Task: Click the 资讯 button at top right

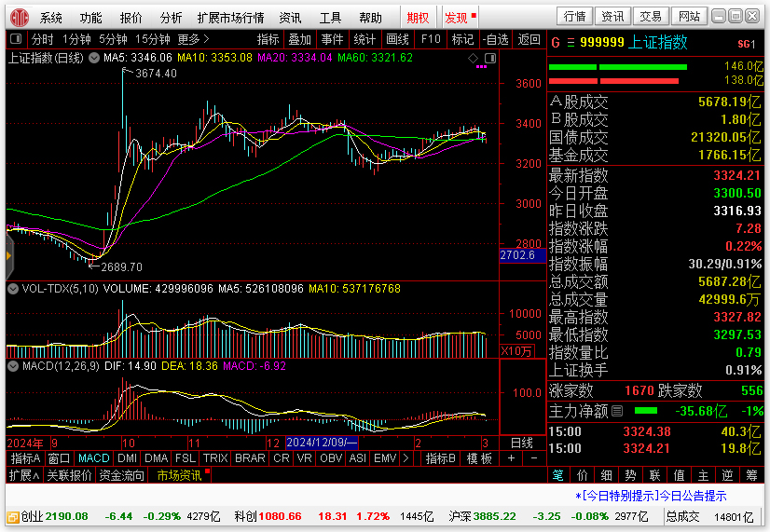Action: pos(612,17)
